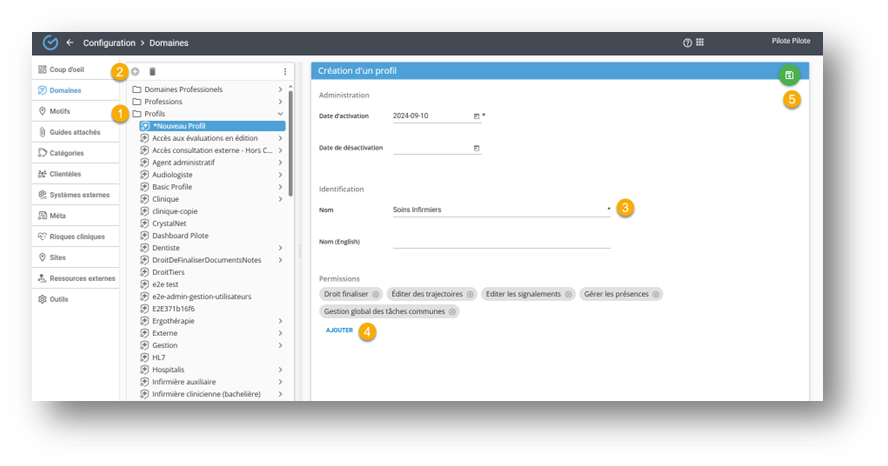Remove Gestion global des tâches communes chip

coord(452,312)
